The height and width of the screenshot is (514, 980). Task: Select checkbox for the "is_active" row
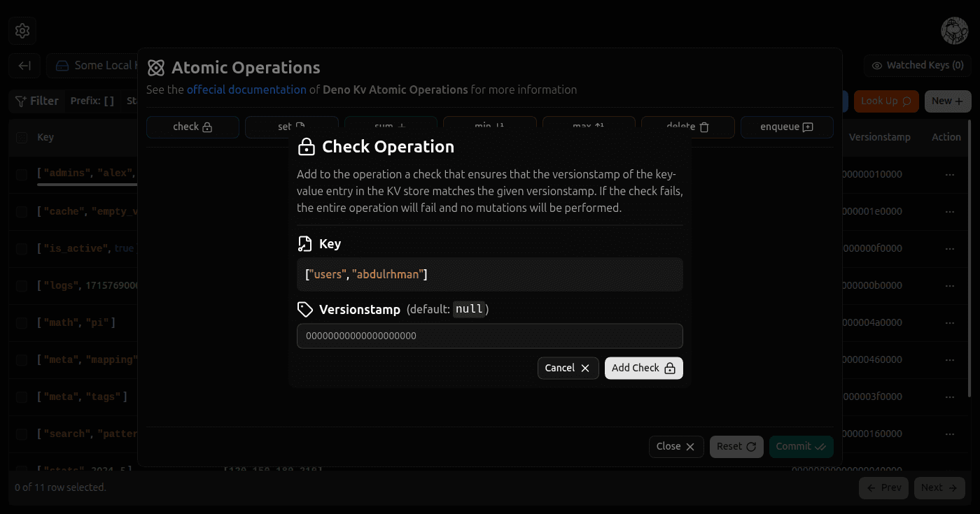point(22,248)
